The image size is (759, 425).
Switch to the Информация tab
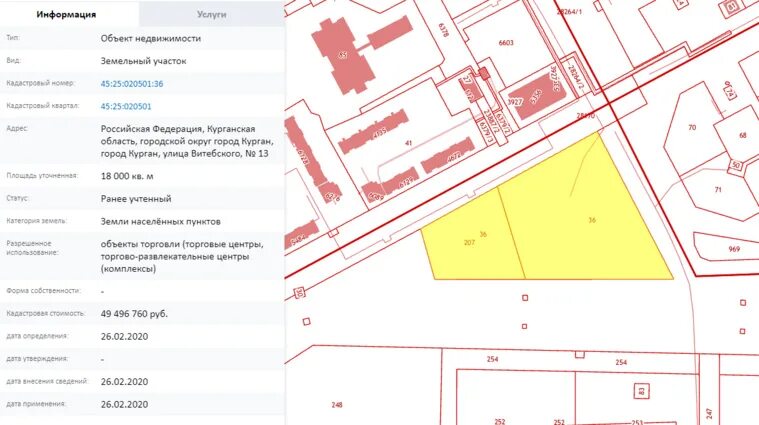pyautogui.click(x=66, y=14)
